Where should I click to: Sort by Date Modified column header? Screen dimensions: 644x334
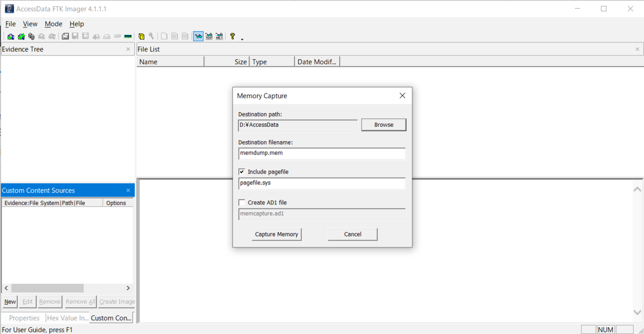(x=317, y=62)
